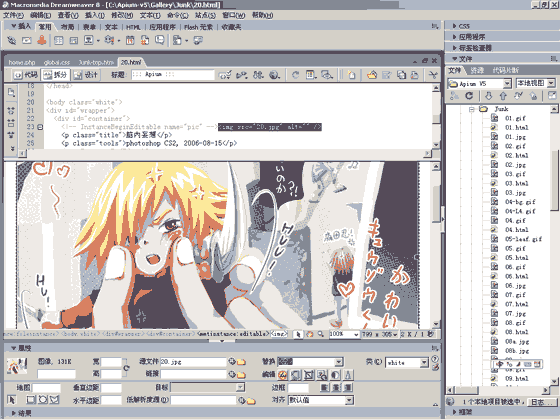This screenshot has height=420, width=560.
Task: Refresh the Files panel list
Action: [x=469, y=96]
